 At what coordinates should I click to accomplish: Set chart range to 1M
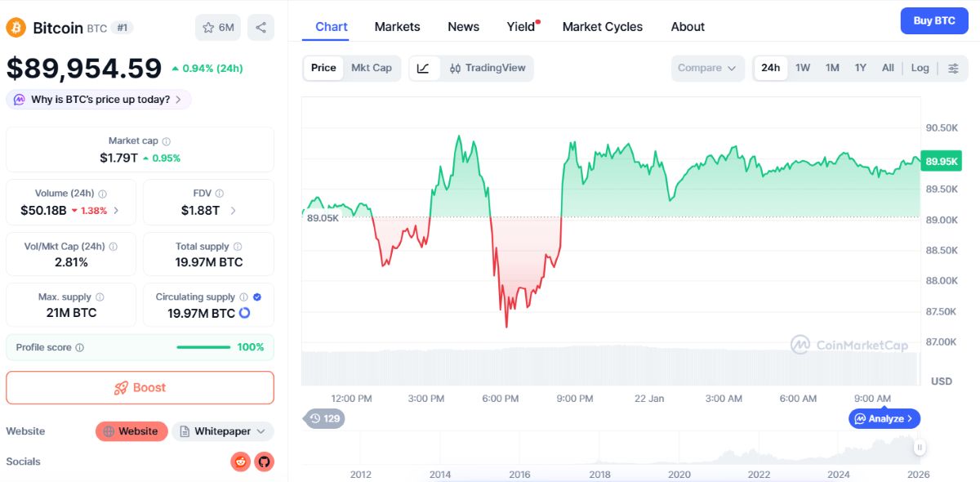coord(832,68)
